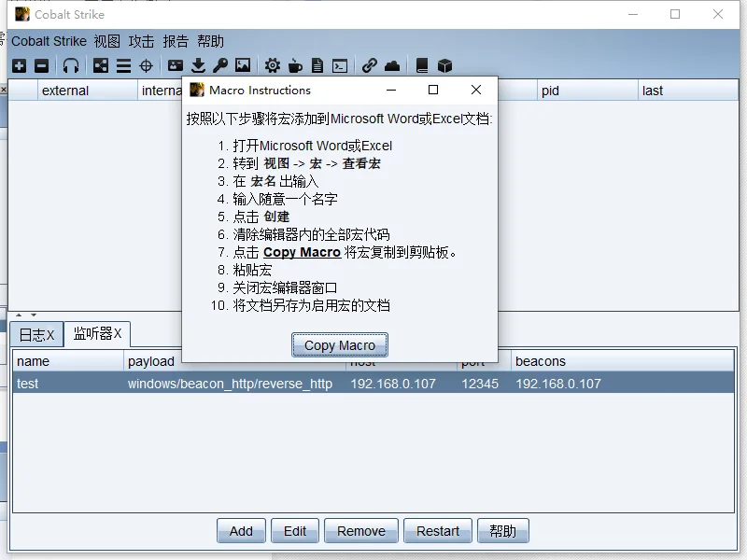
Task: Click the Remove listener button
Action: 361,531
